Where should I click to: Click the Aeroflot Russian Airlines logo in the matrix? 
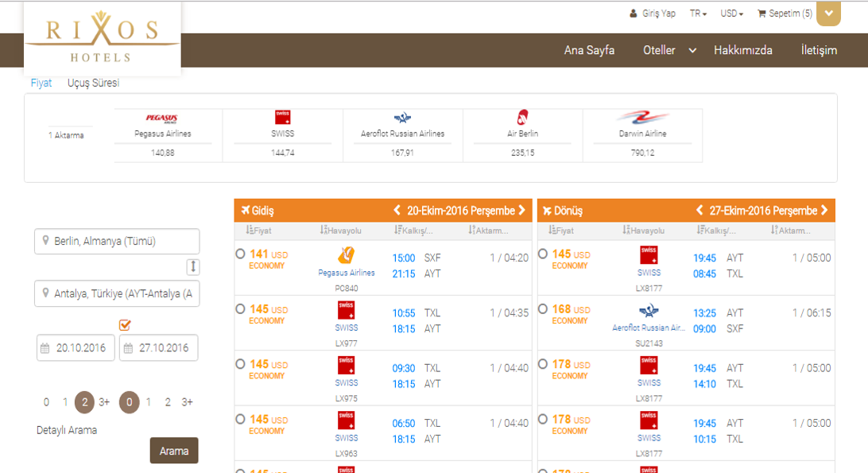(x=402, y=118)
